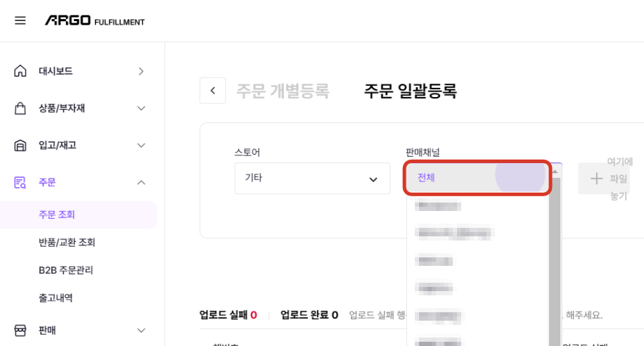Screen dimensions: 644x346
Task: Open the hamburger menu icon
Action: coord(20,20)
